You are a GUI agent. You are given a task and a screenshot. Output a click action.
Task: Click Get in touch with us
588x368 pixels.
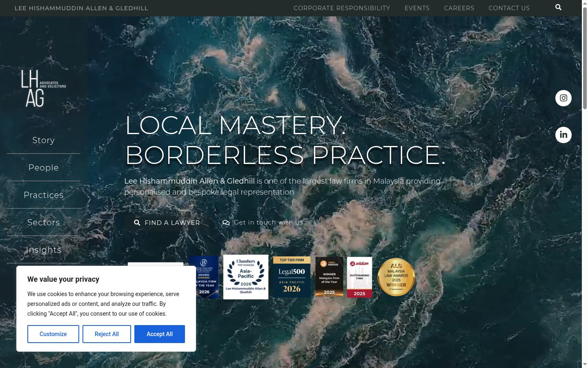263,222
